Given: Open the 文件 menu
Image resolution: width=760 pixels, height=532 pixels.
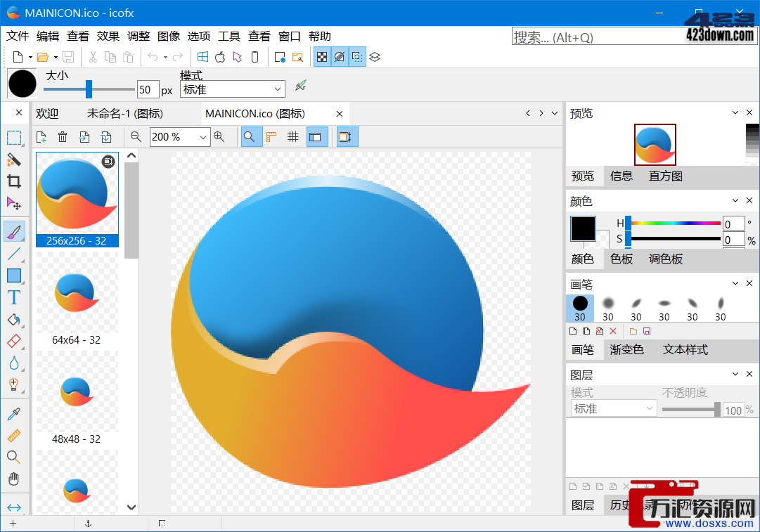Looking at the screenshot, I should point(18,37).
